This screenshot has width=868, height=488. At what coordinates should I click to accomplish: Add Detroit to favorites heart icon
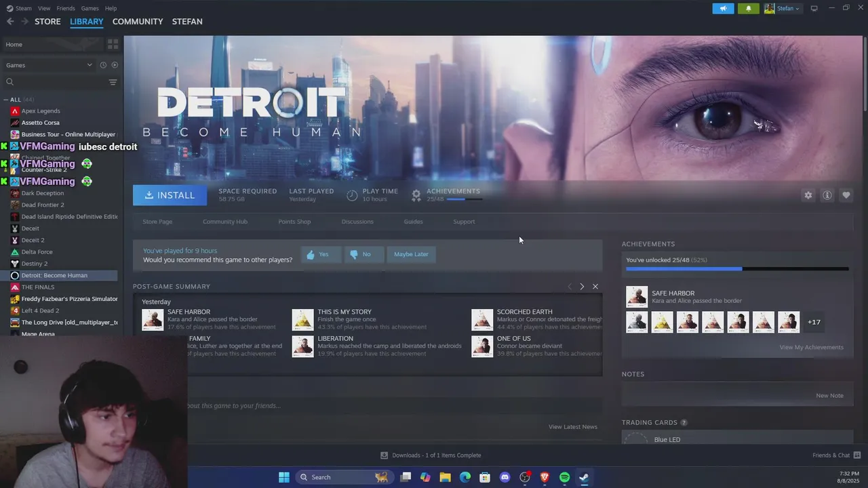coord(846,195)
